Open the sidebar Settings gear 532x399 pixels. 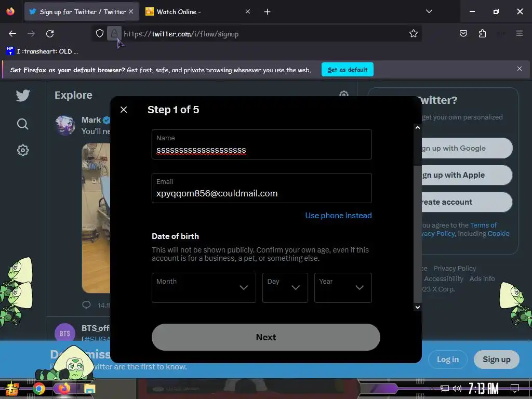point(23,150)
